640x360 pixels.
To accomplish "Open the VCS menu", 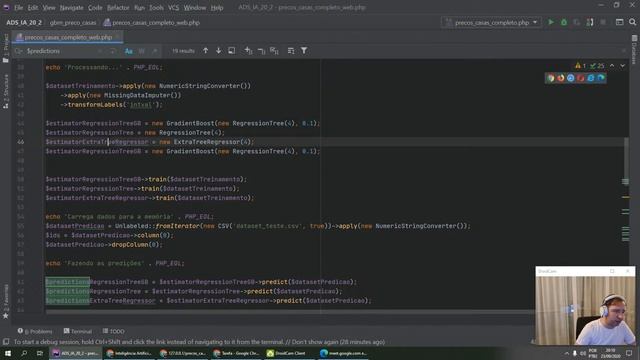I will pyautogui.click(x=173, y=7).
